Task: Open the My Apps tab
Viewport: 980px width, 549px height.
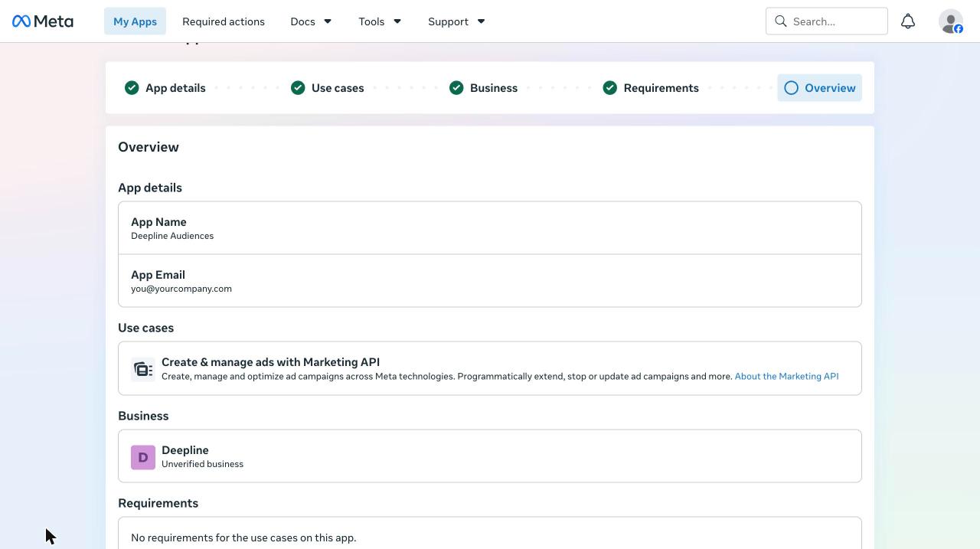Action: point(135,21)
